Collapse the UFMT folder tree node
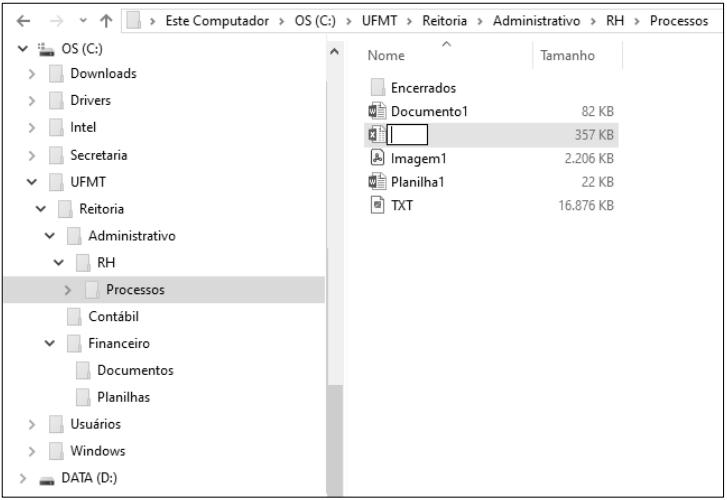This screenshot has width=727, height=500. pos(32,182)
